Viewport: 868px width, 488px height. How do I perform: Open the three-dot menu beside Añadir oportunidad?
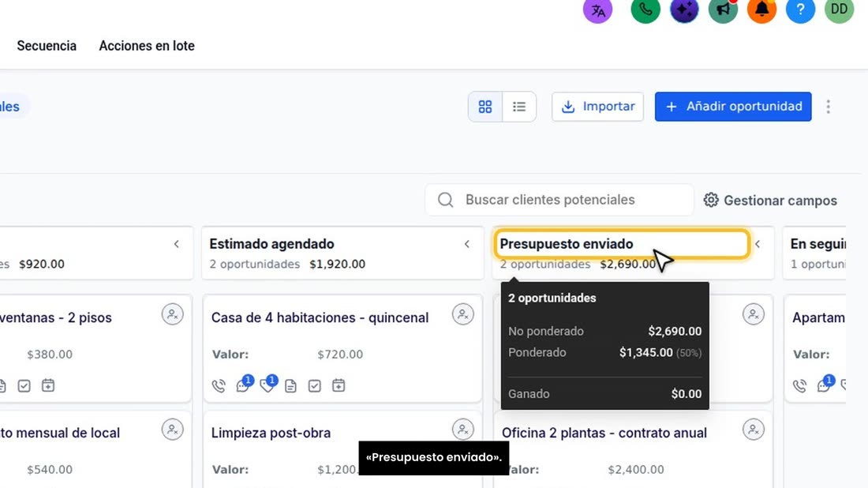pyautogui.click(x=828, y=107)
